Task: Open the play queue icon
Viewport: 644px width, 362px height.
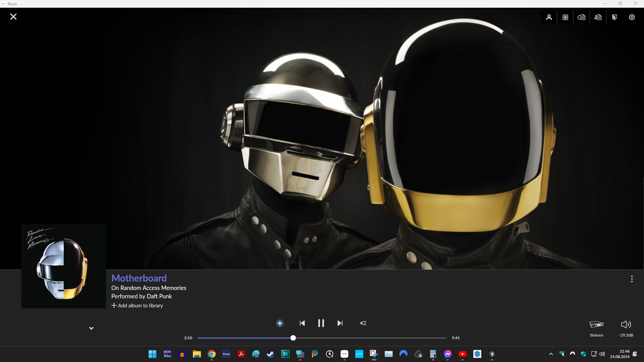Action: [363, 323]
